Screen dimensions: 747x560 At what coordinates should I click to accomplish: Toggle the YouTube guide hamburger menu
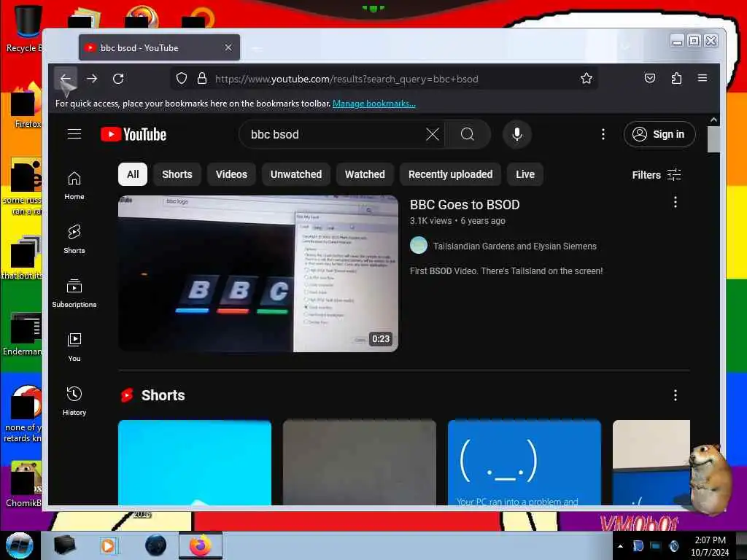(x=74, y=134)
